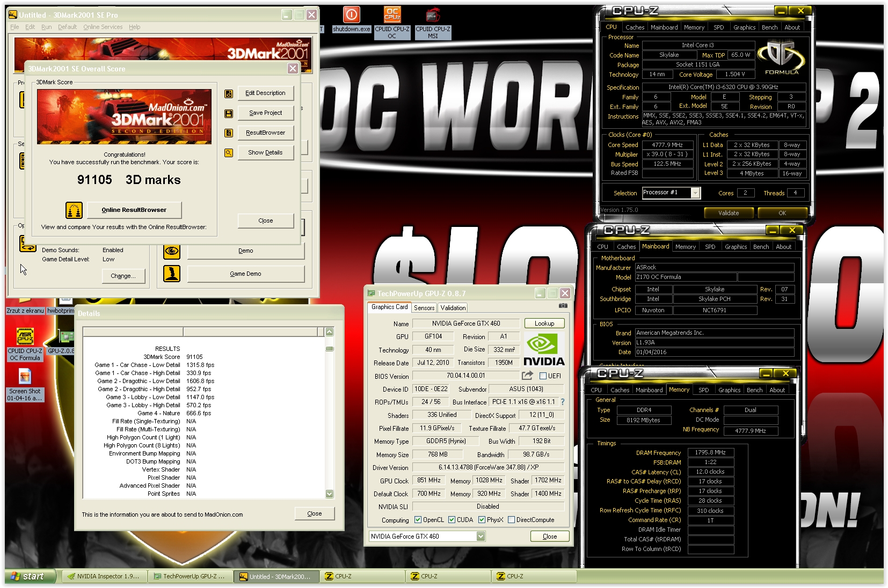The height and width of the screenshot is (588, 888).
Task: Click the Save Project button
Action: point(266,113)
